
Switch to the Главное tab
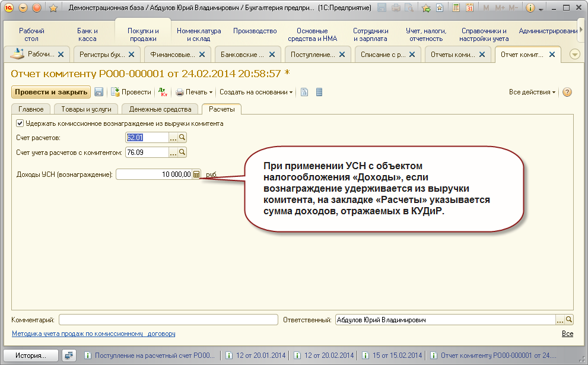tap(31, 109)
